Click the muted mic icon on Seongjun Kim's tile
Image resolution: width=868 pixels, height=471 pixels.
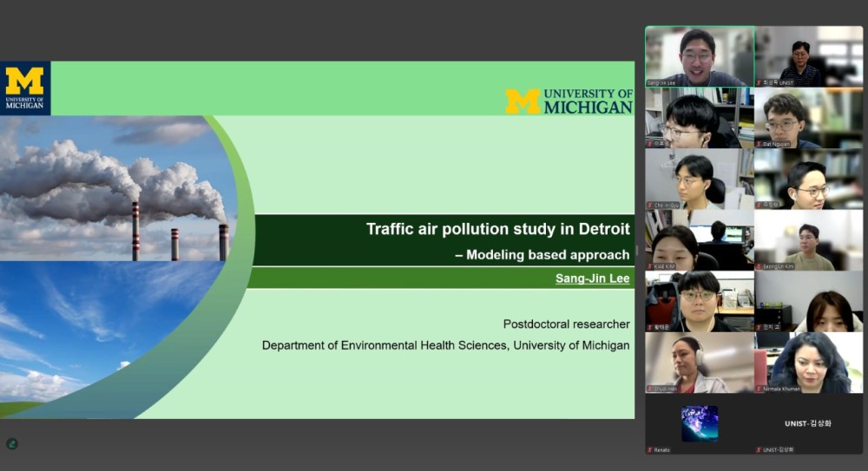pos(759,266)
